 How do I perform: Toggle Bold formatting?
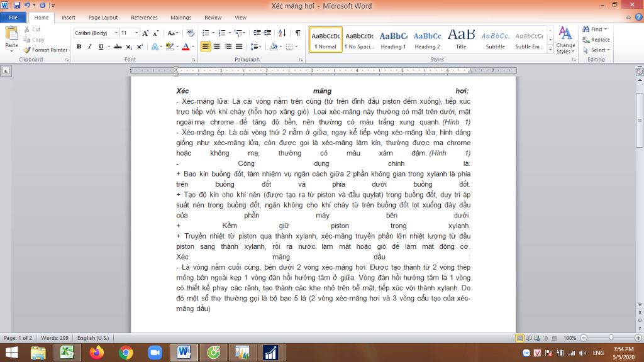click(x=79, y=47)
